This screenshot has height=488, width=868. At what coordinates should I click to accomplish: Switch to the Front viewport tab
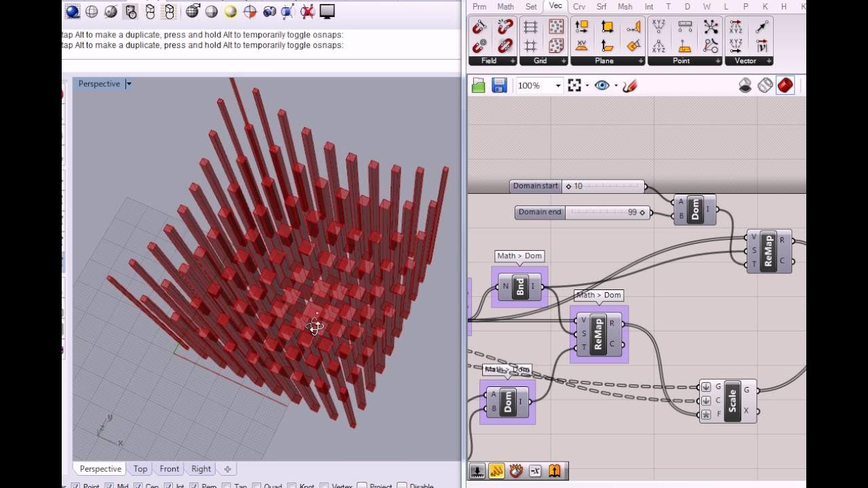(x=170, y=469)
